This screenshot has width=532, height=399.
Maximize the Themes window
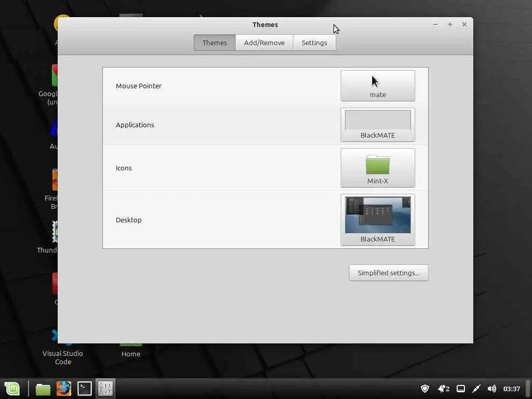[x=450, y=24]
